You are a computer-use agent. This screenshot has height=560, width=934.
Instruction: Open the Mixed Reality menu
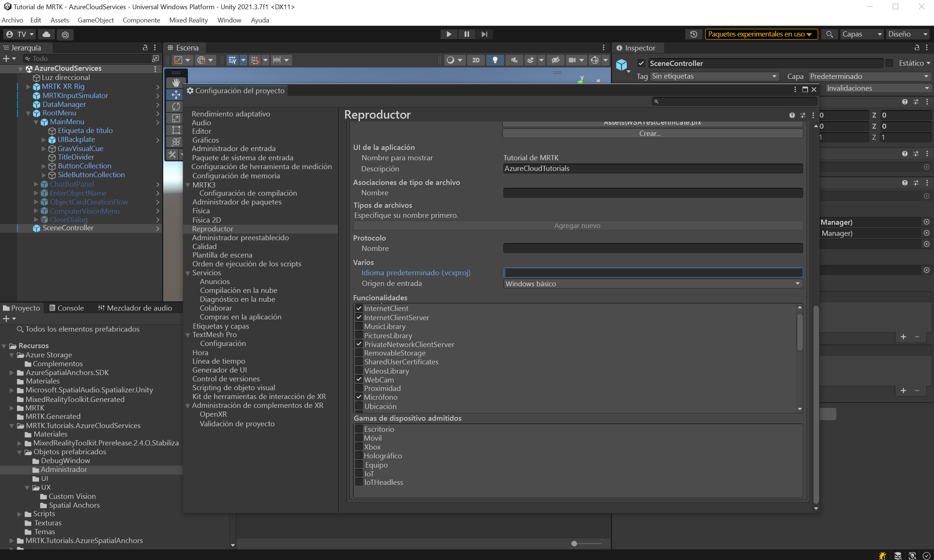pos(188,20)
